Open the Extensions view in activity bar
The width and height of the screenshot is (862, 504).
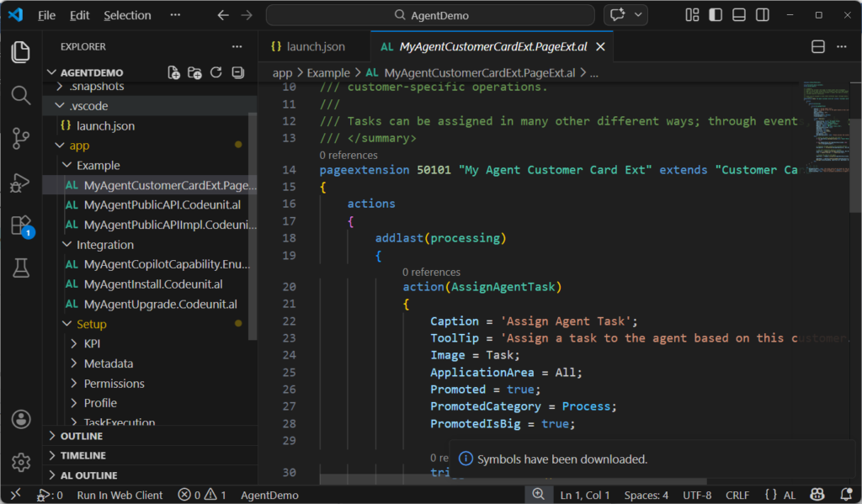tap(21, 225)
